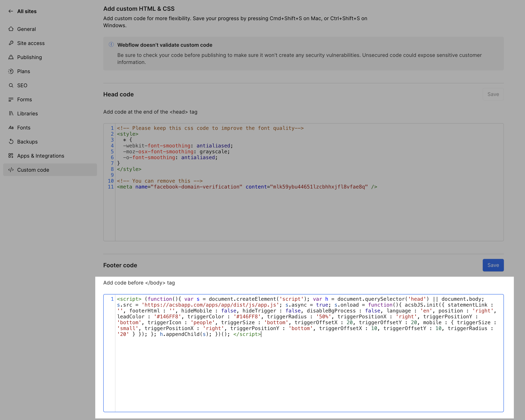Click the 'You can remove this' comment
Image resolution: width=525 pixels, height=420 pixels.
160,181
